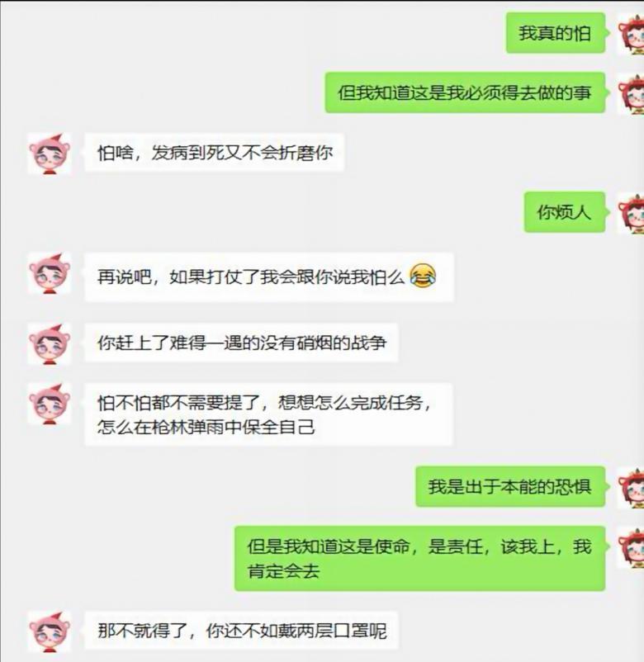Select the bubble 你还不如戴两层口罩呢
This screenshot has width=644, height=662.
tap(242, 631)
